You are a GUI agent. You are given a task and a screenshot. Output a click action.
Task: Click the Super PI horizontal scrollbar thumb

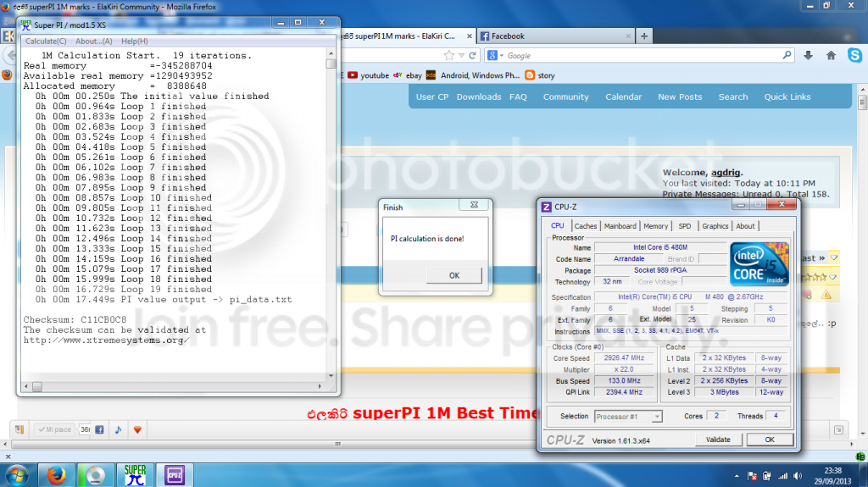click(x=37, y=387)
